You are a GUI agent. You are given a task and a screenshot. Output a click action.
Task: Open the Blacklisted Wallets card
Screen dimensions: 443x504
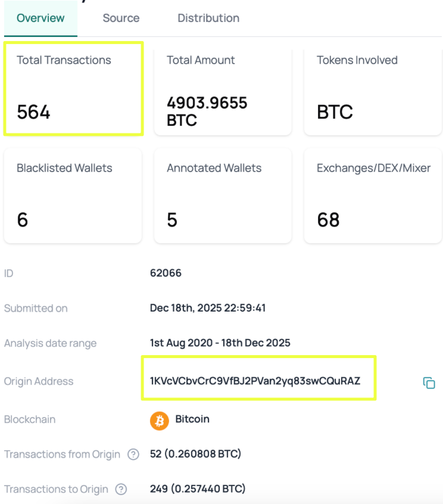point(73,195)
